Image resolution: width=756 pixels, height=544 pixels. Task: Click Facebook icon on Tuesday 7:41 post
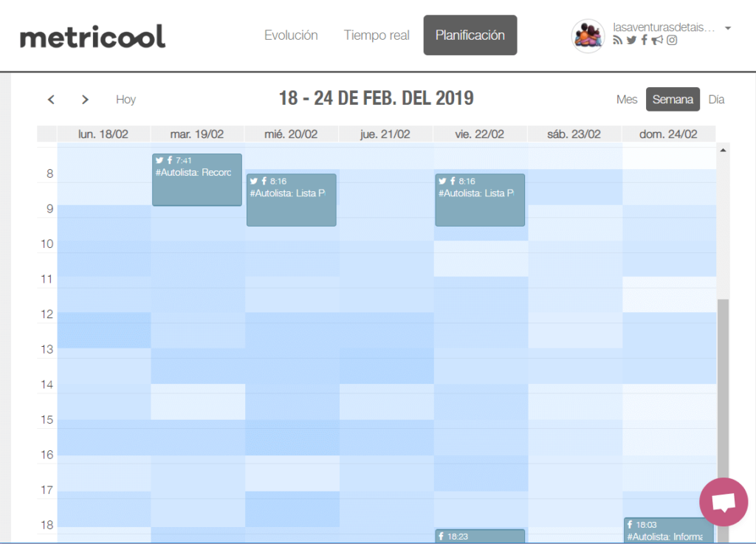pos(170,160)
